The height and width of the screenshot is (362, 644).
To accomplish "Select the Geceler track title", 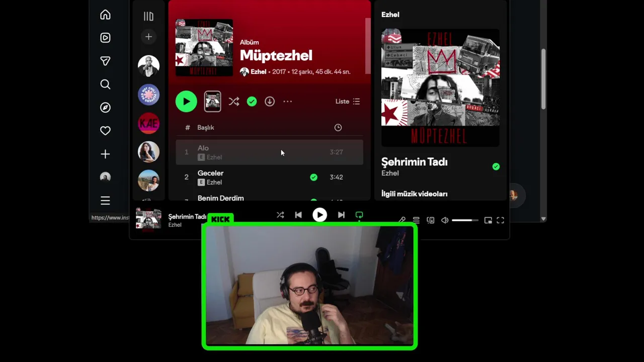I will (210, 173).
